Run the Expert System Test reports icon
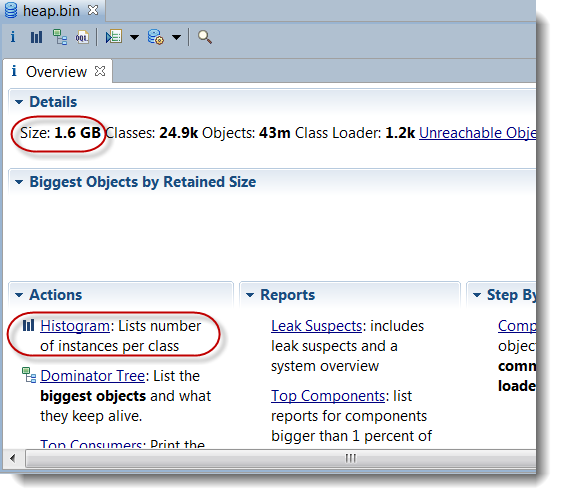Viewport: 561px width, 499px height. tap(114, 36)
